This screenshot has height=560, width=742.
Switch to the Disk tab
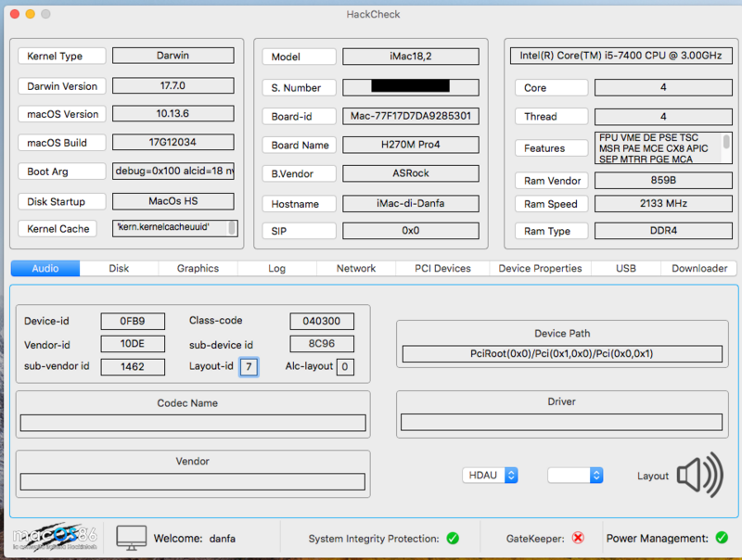119,268
